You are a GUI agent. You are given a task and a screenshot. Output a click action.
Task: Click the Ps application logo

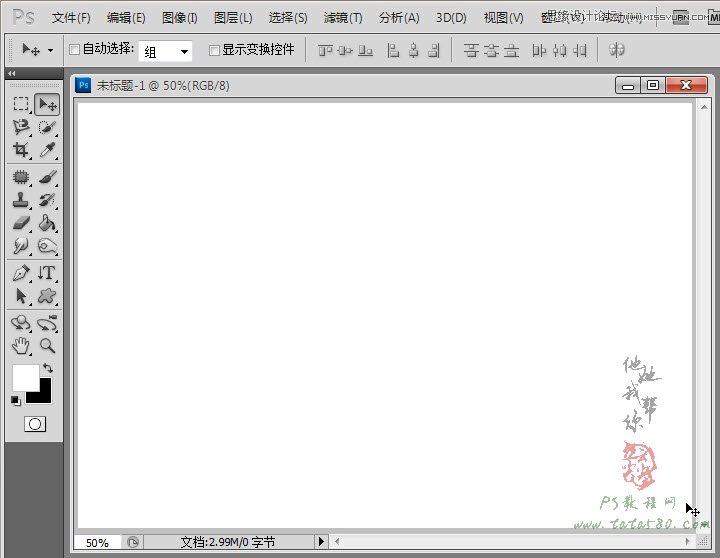click(x=23, y=18)
